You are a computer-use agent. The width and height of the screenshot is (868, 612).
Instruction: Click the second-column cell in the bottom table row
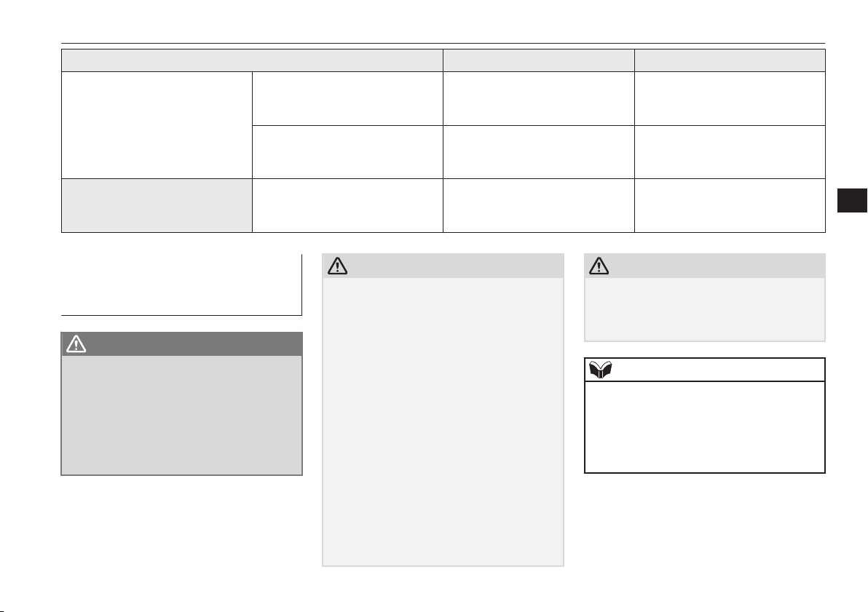tap(347, 205)
